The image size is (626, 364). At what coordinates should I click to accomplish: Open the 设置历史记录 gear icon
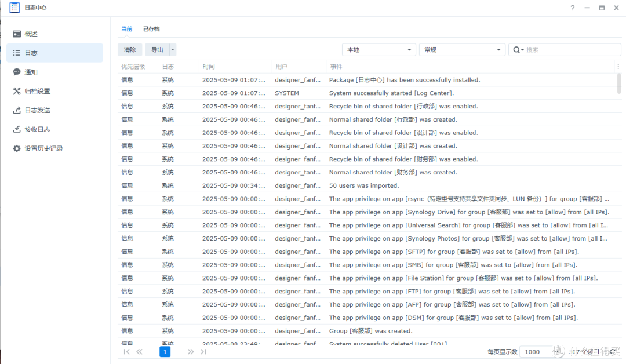[x=17, y=148]
